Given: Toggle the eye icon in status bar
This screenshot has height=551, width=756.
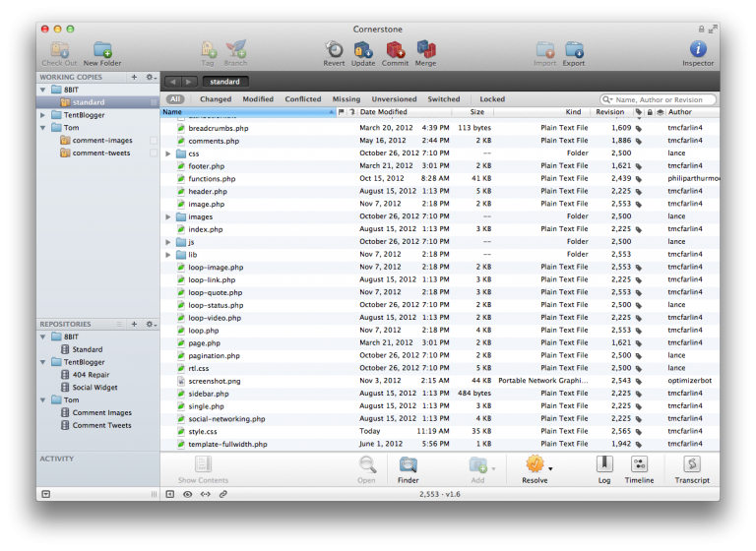Looking at the screenshot, I should [188, 494].
